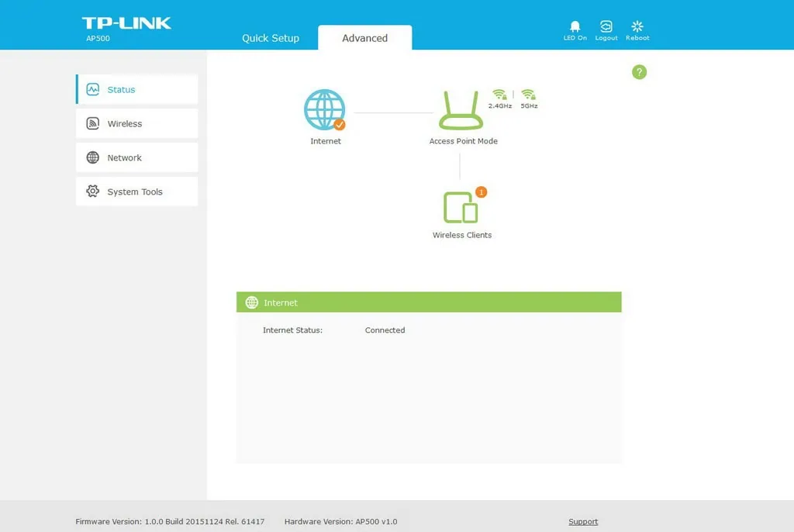794x532 pixels.
Task: Expand the System Tools sidebar section
Action: pyautogui.click(x=137, y=192)
